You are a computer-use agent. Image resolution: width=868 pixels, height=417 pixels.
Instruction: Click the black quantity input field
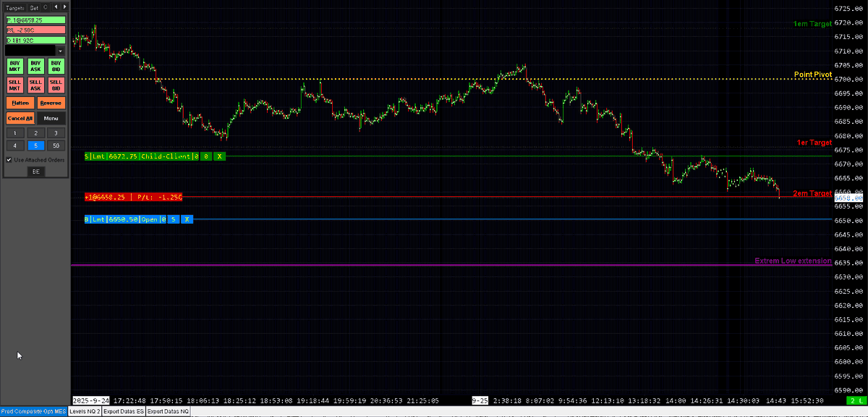coord(31,51)
